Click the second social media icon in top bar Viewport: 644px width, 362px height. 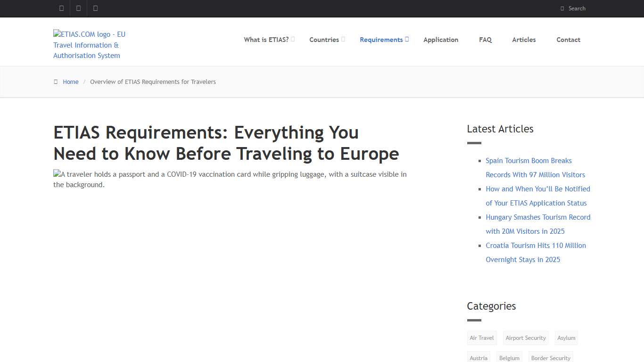pyautogui.click(x=78, y=8)
